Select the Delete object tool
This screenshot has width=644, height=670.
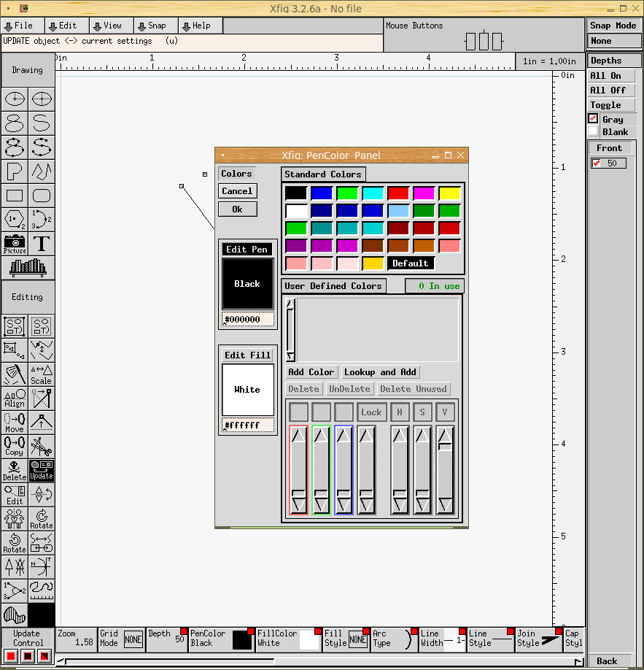15,471
